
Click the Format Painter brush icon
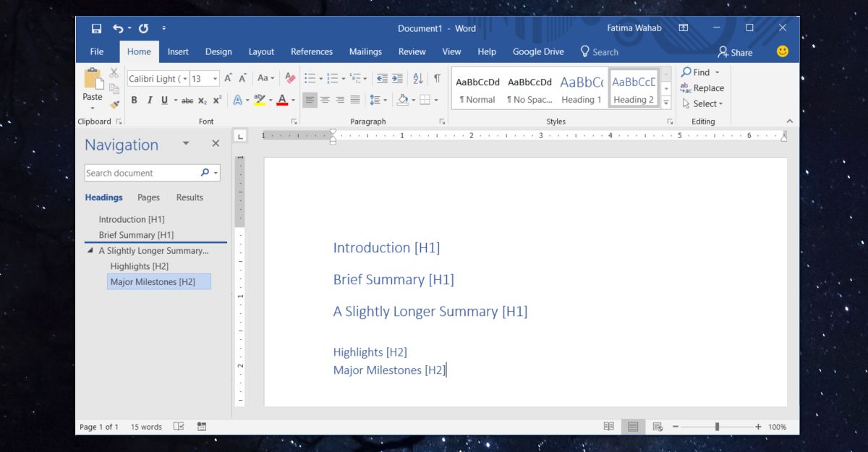click(x=114, y=105)
